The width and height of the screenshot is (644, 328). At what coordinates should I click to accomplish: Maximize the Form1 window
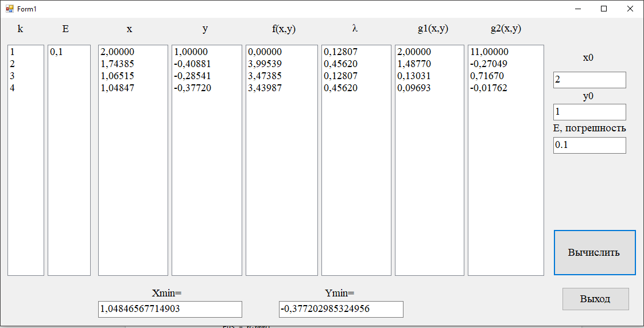(x=604, y=9)
